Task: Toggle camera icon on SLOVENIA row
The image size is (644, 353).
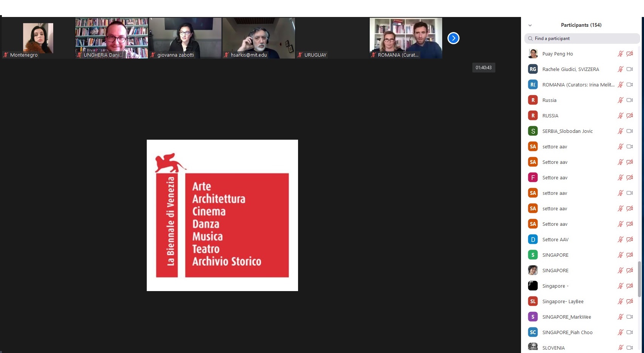Action: click(630, 348)
